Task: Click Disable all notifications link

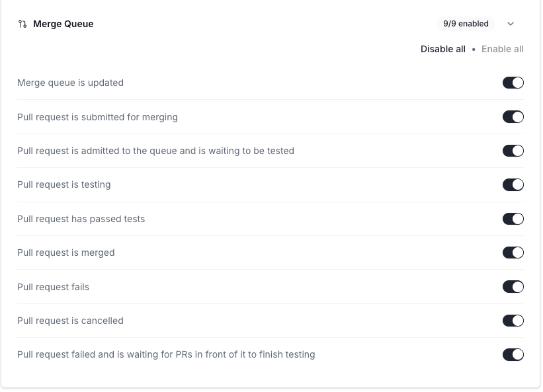Action: (x=443, y=49)
